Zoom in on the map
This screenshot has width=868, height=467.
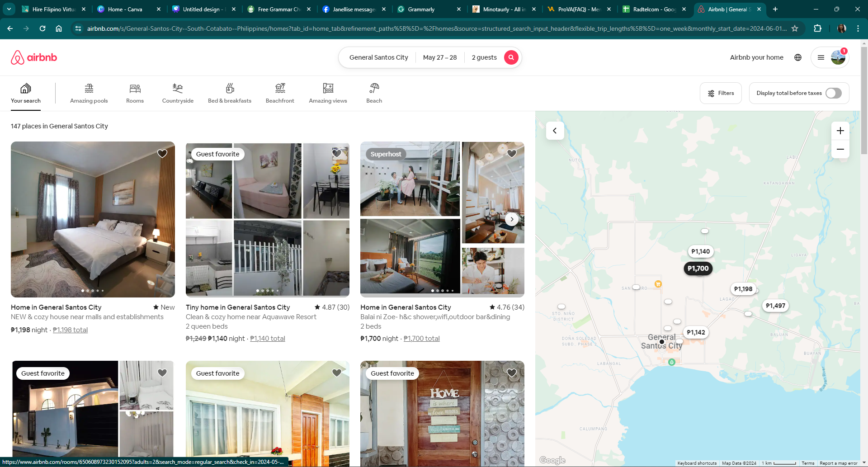pos(840,131)
